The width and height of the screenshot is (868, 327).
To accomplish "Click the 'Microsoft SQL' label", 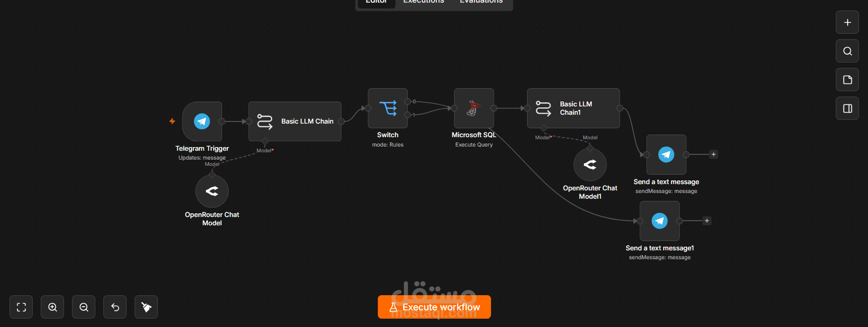I will [x=474, y=135].
